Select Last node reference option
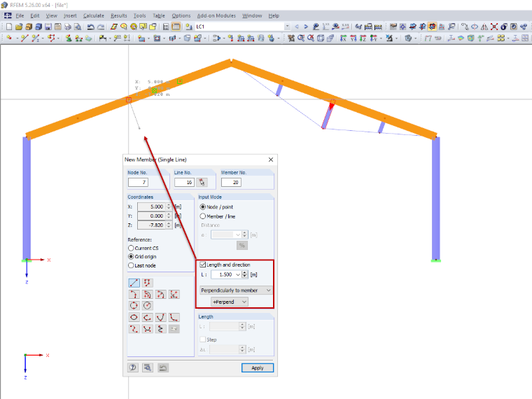 click(142, 265)
